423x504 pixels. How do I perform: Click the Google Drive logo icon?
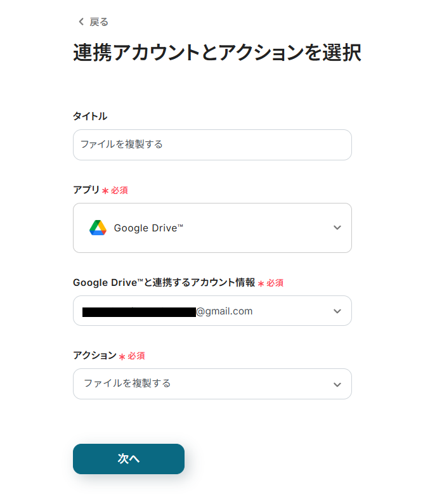click(x=98, y=228)
